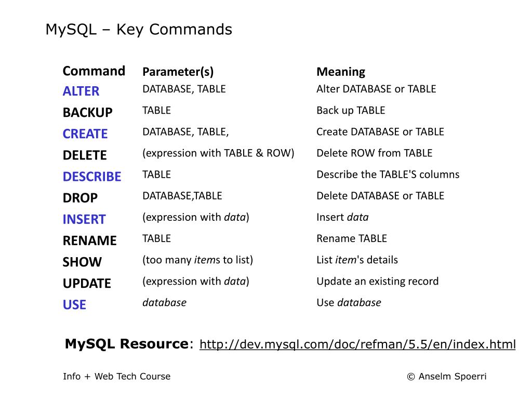Select UPDATE's '(expression with data)' parameter
Viewport: 532px width, 399px height.
coord(196,281)
